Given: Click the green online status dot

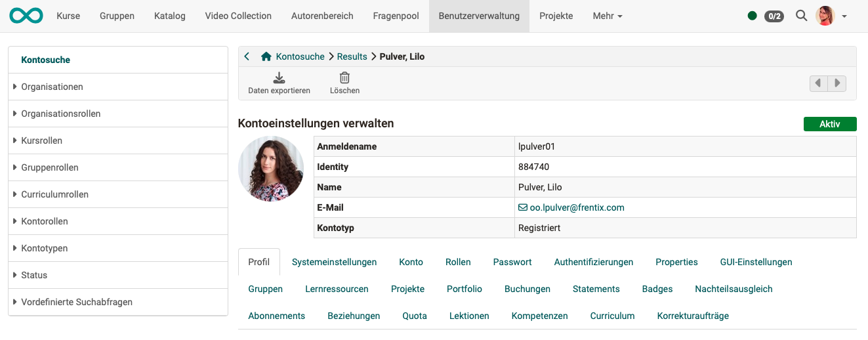Looking at the screenshot, I should point(752,16).
